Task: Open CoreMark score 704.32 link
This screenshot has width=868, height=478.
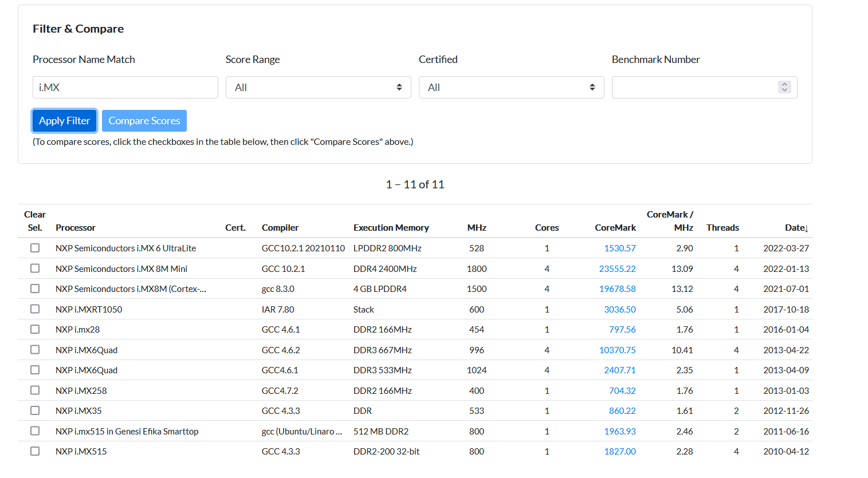Action: (622, 390)
